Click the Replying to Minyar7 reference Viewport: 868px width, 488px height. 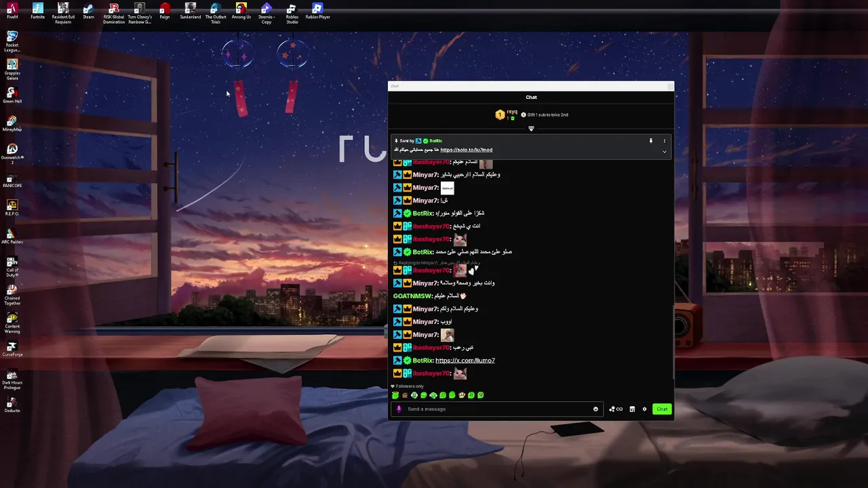click(x=437, y=263)
